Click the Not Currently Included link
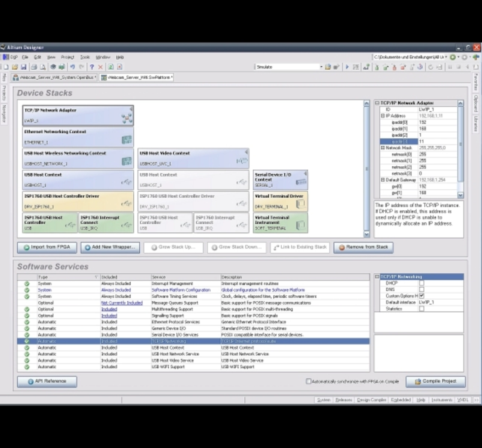 click(x=122, y=303)
